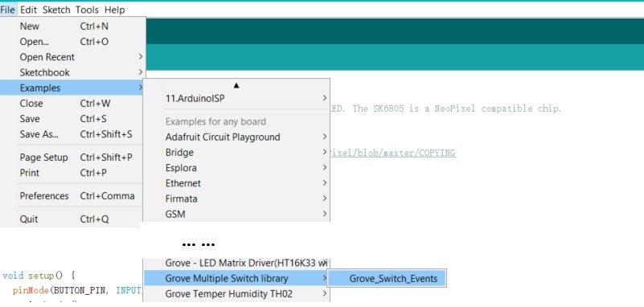Image resolution: width=644 pixels, height=307 pixels.
Task: Expand Esplora examples submenu
Action: [236, 167]
